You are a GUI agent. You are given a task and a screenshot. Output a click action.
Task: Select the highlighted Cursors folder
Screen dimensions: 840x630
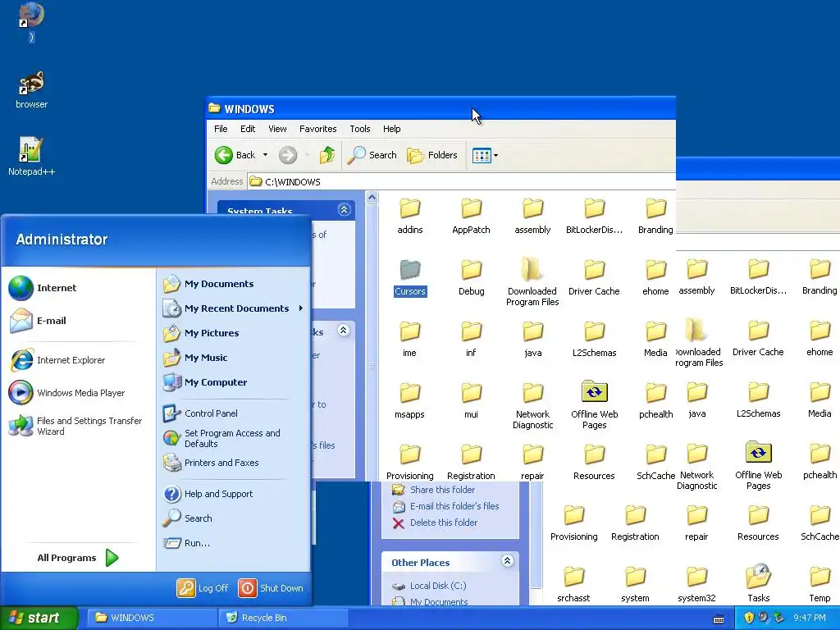point(410,278)
